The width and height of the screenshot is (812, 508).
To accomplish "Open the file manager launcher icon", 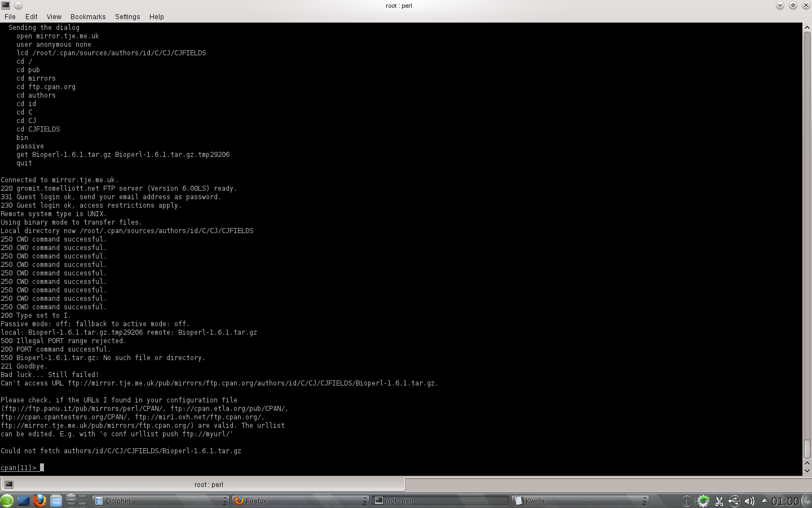I will (56, 501).
